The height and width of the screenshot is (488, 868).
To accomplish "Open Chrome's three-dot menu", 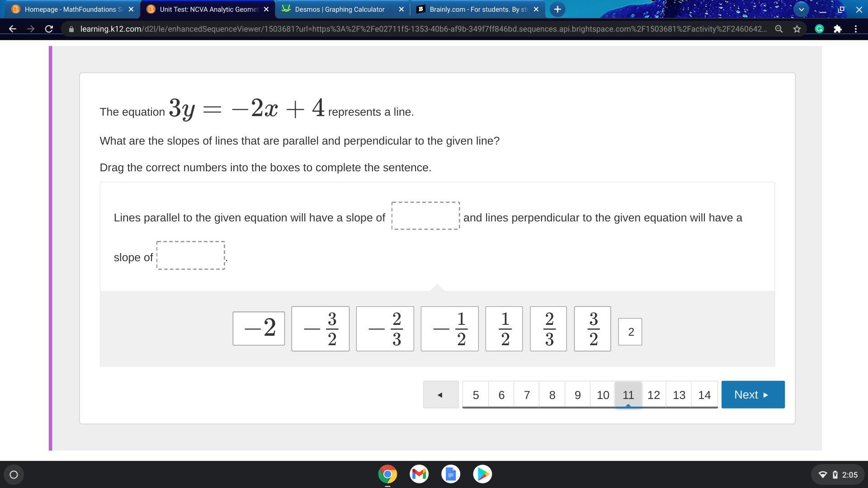I will 856,29.
